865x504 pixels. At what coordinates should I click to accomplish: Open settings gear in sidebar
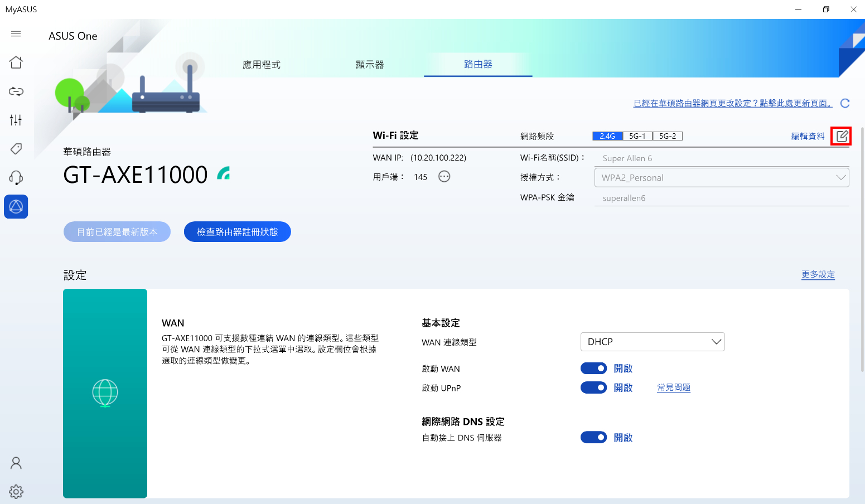pos(16,492)
